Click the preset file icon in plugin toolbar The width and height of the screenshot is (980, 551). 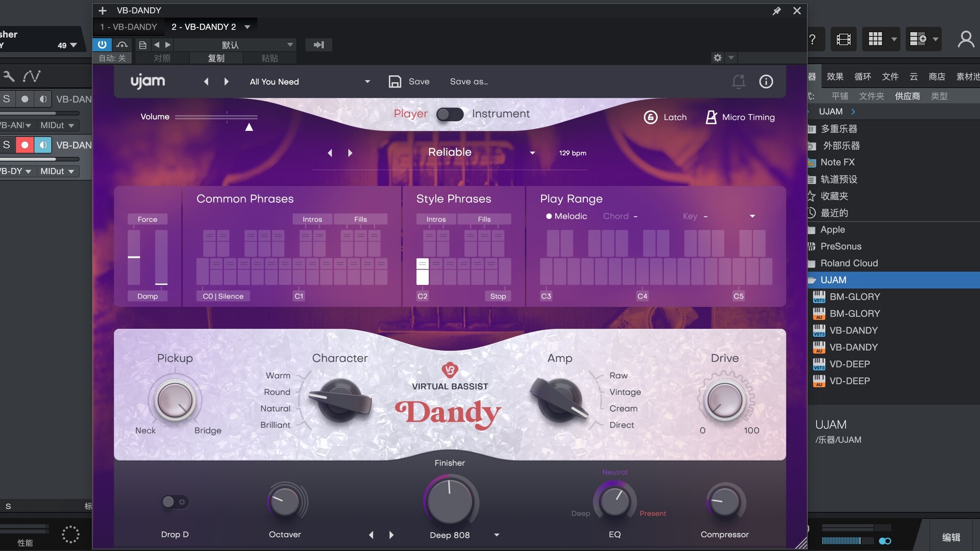(x=143, y=45)
